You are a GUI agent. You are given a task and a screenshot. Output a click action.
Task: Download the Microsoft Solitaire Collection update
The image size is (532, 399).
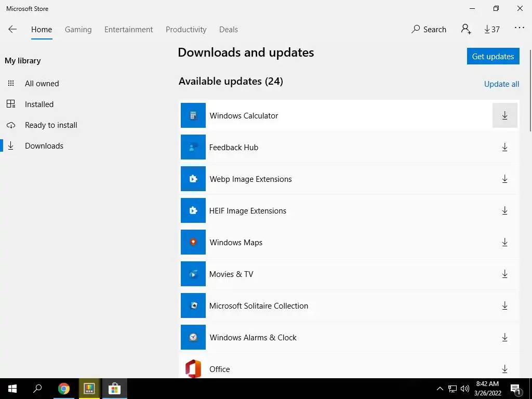(x=504, y=305)
